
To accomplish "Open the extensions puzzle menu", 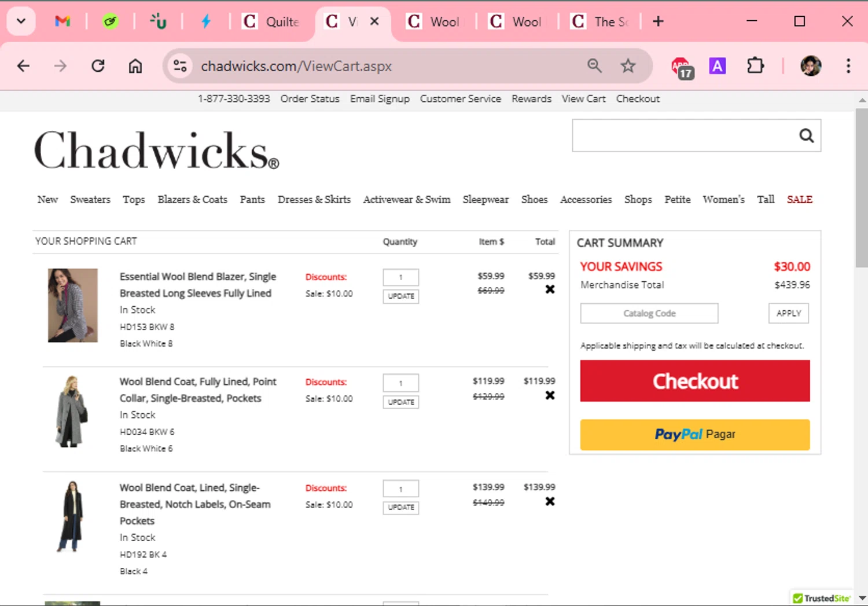I will coord(755,66).
